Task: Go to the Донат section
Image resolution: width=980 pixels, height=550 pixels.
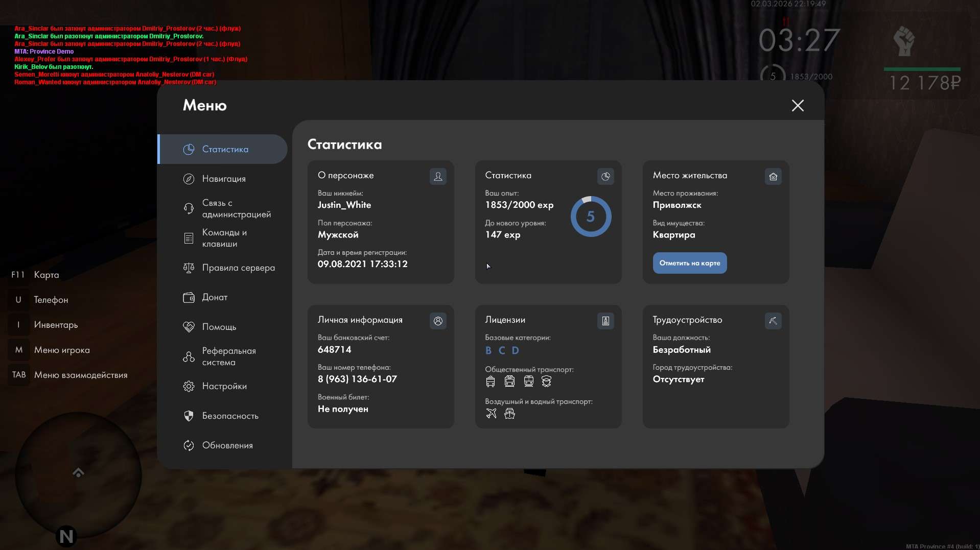Action: pos(215,297)
